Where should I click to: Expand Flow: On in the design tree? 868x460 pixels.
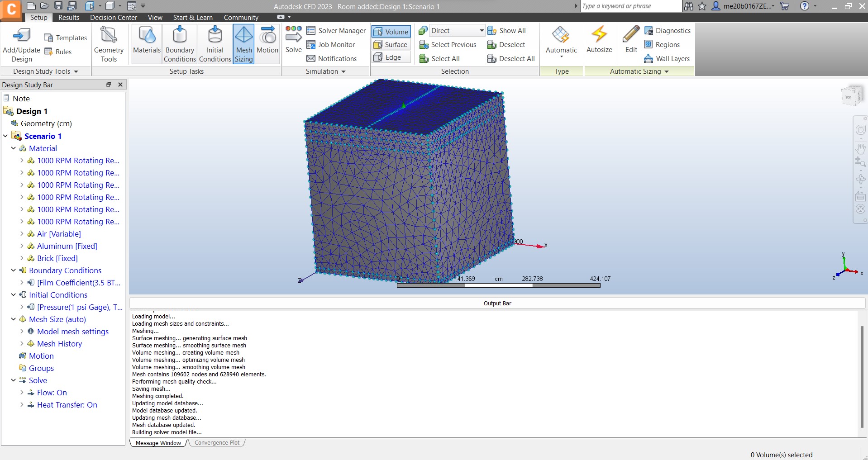tap(22, 393)
